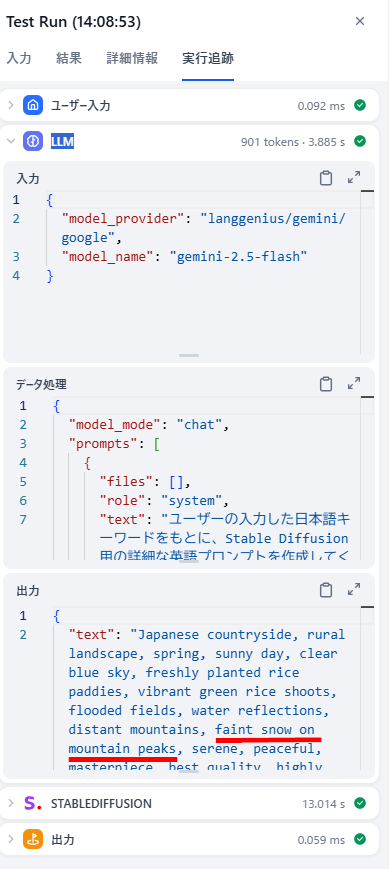The height and width of the screenshot is (869, 389).
Task: Collapse the LLM trace step
Action: click(11, 141)
